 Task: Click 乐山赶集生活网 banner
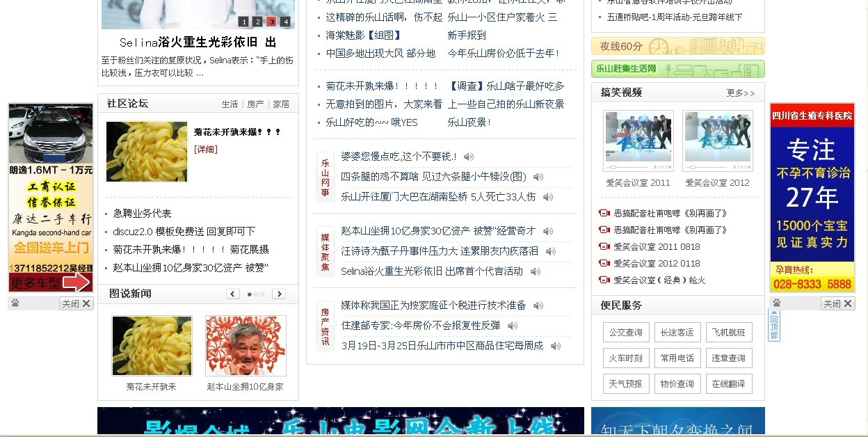click(x=678, y=69)
